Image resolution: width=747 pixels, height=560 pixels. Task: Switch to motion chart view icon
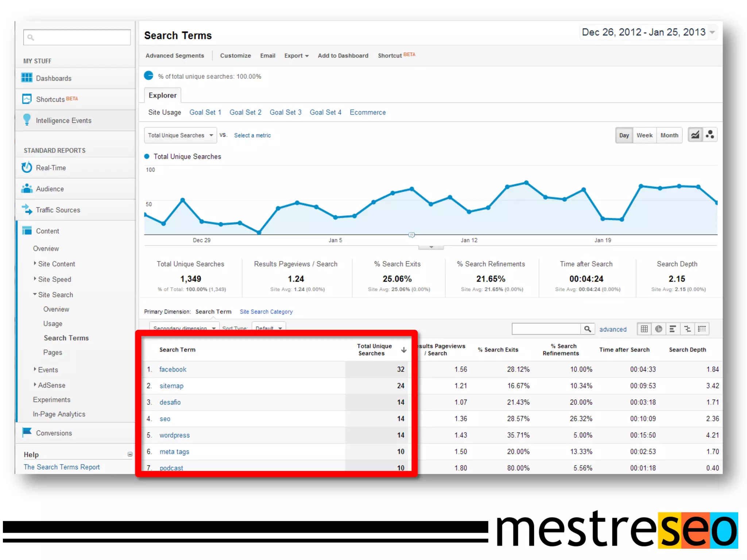(x=710, y=135)
